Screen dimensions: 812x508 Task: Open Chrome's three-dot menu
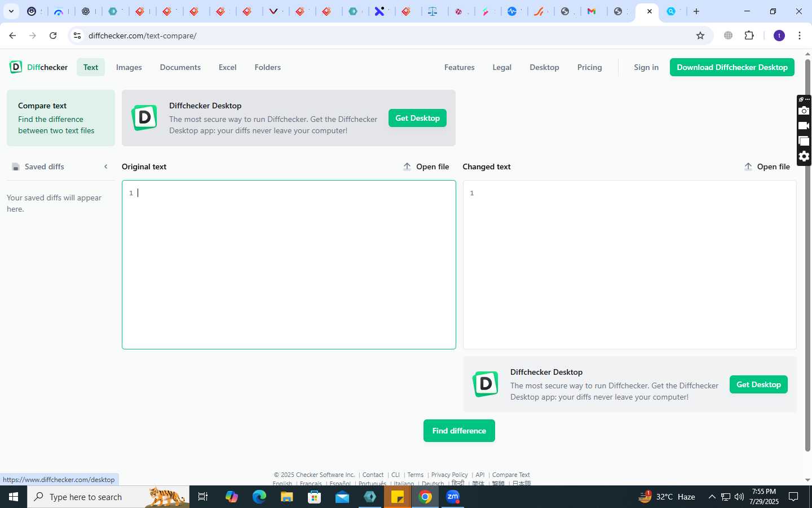click(800, 36)
